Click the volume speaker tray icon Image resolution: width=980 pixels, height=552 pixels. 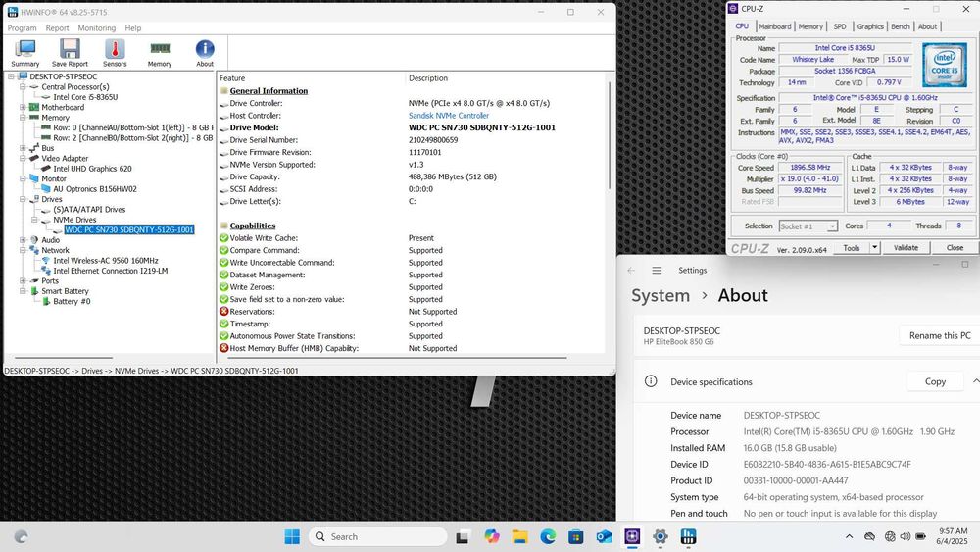point(905,536)
